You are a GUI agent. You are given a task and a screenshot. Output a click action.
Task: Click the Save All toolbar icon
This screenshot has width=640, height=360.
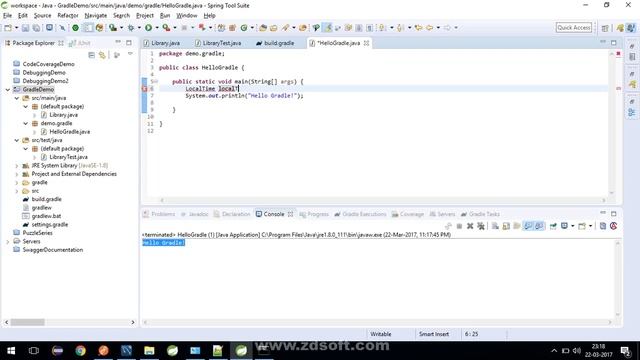[x=36, y=28]
